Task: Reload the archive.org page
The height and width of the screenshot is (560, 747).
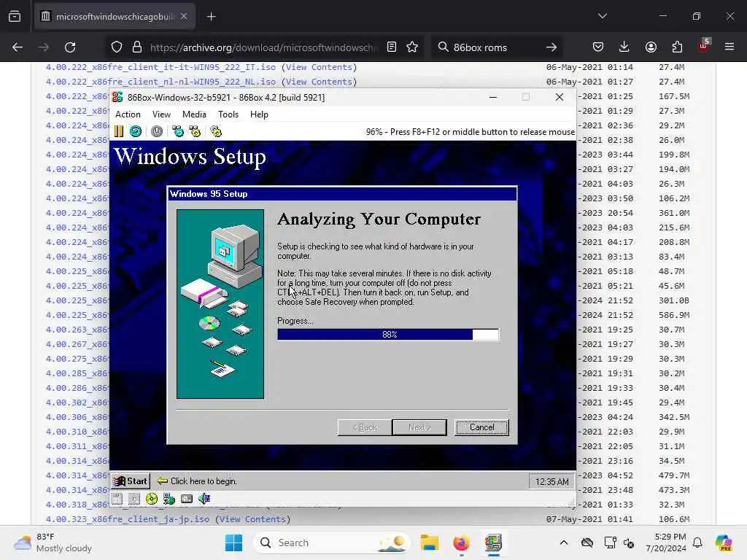Action: pos(70,47)
